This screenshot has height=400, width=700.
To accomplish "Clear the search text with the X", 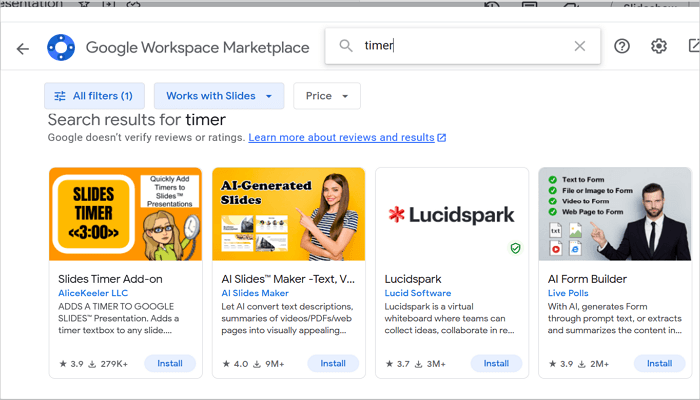I will coord(579,46).
